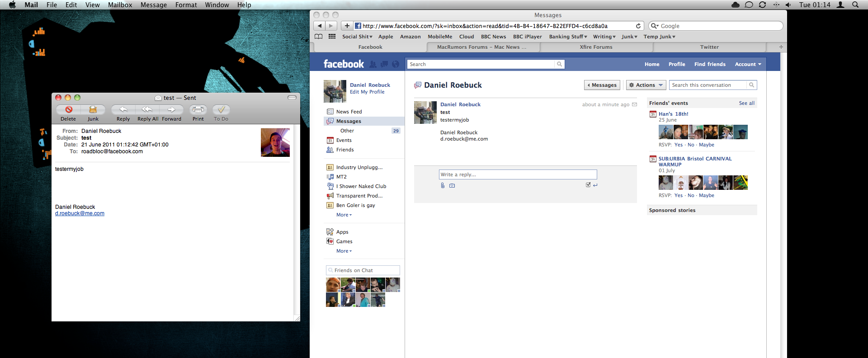
Task: Click Safari's add bookmark plus button
Action: (x=347, y=26)
